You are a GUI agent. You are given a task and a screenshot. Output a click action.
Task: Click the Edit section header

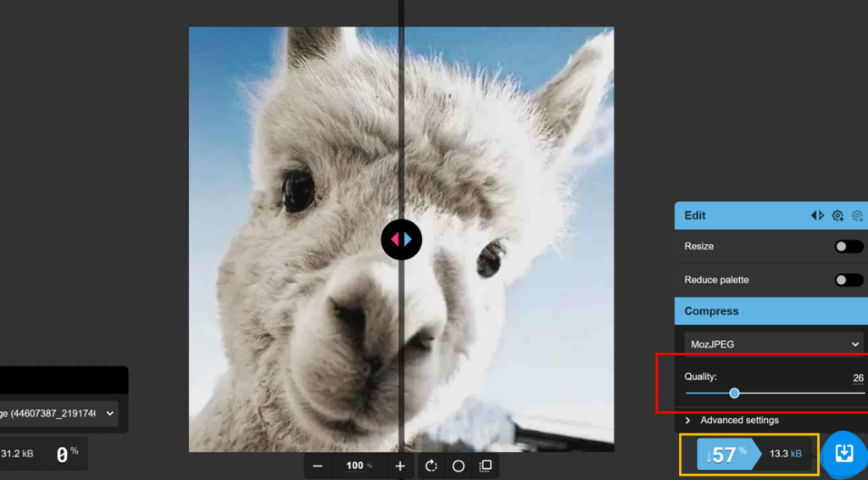point(737,215)
